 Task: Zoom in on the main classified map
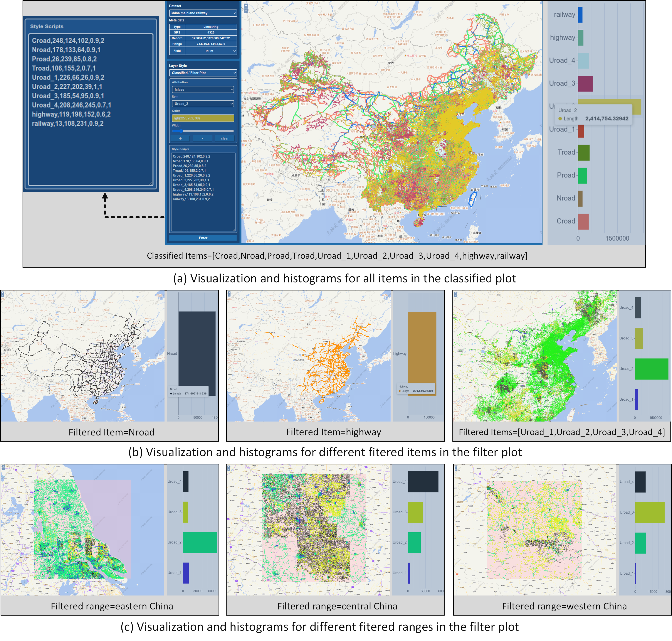click(246, 6)
